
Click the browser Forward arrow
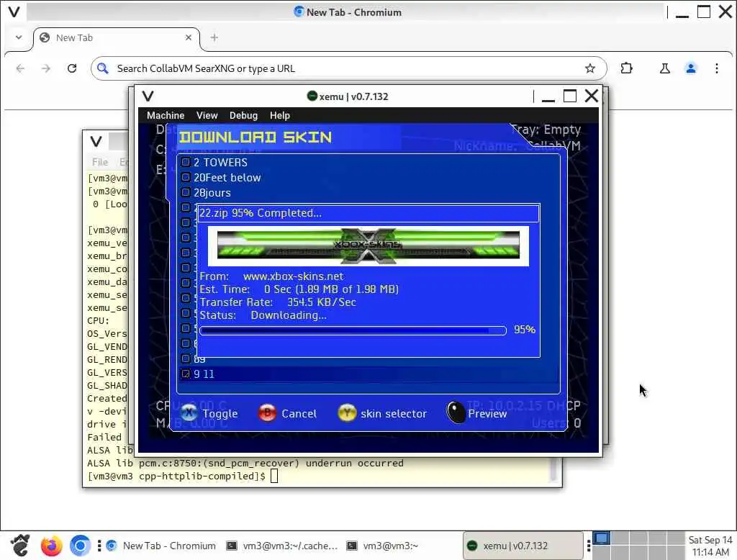point(45,68)
